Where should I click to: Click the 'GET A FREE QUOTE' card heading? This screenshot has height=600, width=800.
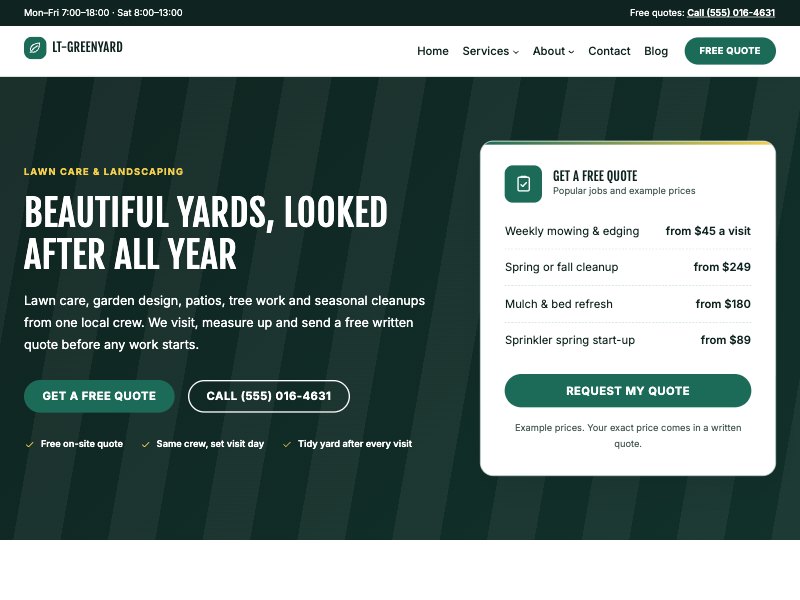pos(595,176)
